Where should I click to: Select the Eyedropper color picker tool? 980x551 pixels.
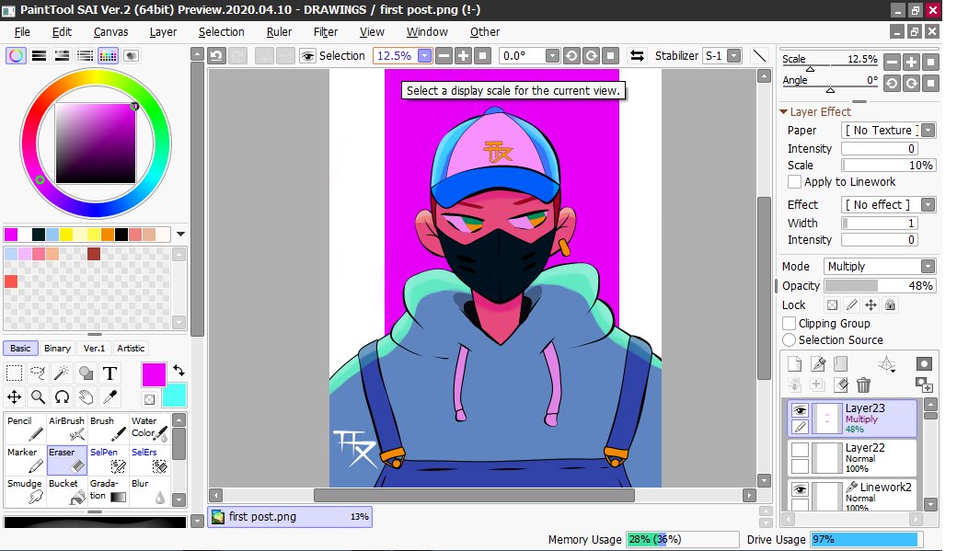click(110, 396)
